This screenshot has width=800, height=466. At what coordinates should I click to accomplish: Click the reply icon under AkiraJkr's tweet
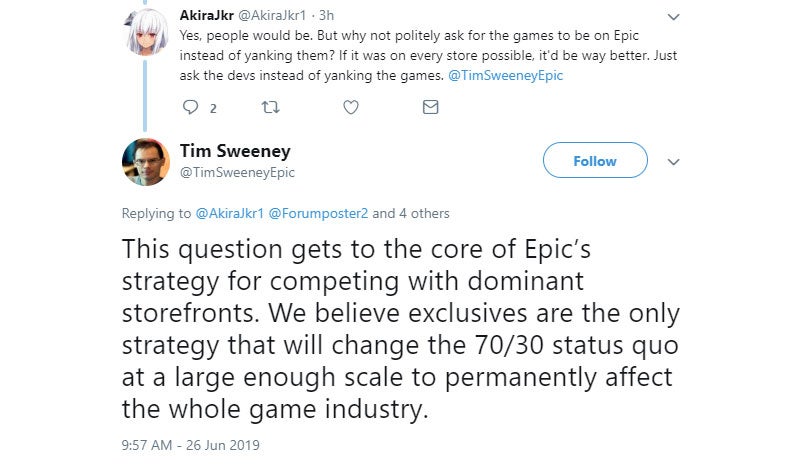[x=190, y=106]
